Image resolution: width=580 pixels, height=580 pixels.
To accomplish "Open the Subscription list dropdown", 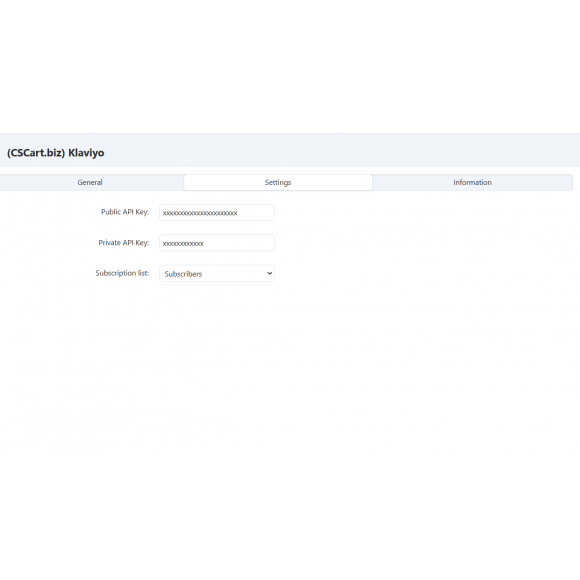I will pos(217,273).
